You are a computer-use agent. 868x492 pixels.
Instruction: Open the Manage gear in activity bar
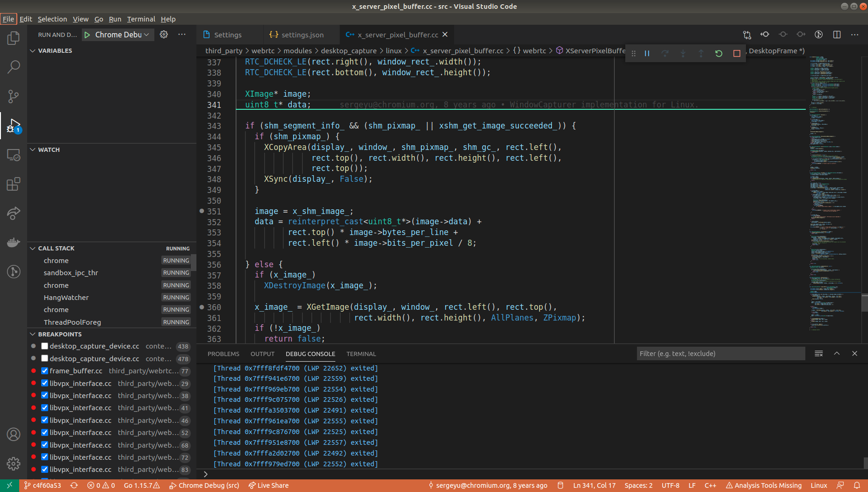tap(14, 463)
